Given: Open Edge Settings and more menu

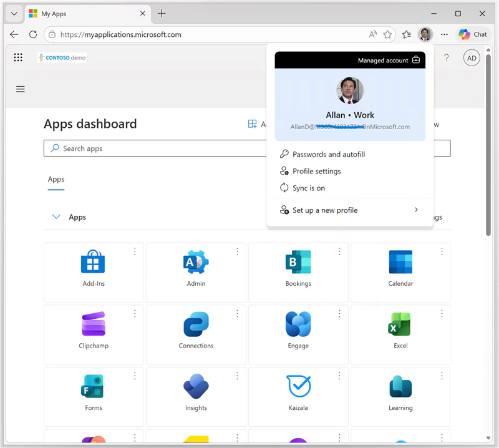Looking at the screenshot, I should tap(444, 34).
